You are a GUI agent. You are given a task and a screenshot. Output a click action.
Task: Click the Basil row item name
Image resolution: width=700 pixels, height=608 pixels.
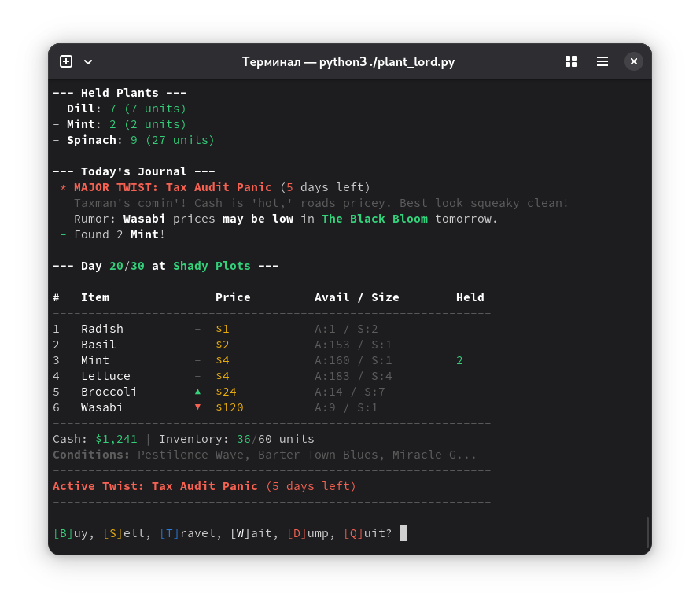pos(98,345)
